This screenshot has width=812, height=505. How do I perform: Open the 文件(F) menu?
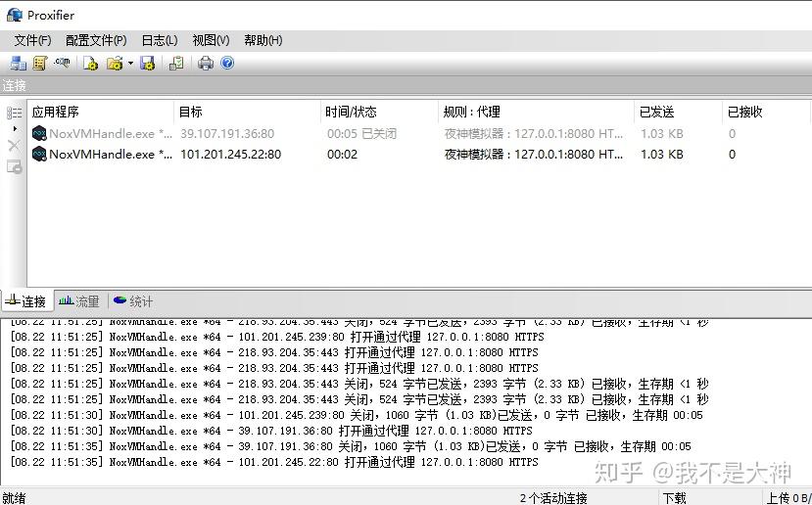32,40
